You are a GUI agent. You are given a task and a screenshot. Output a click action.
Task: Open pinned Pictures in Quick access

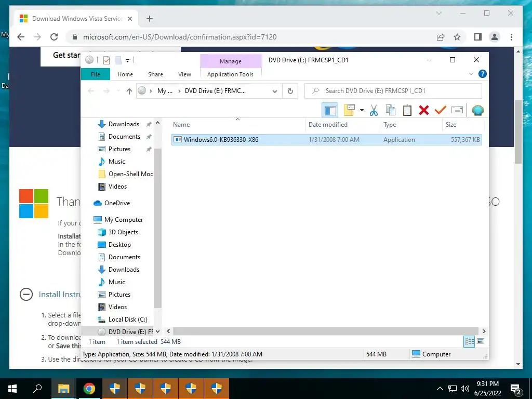click(x=119, y=149)
